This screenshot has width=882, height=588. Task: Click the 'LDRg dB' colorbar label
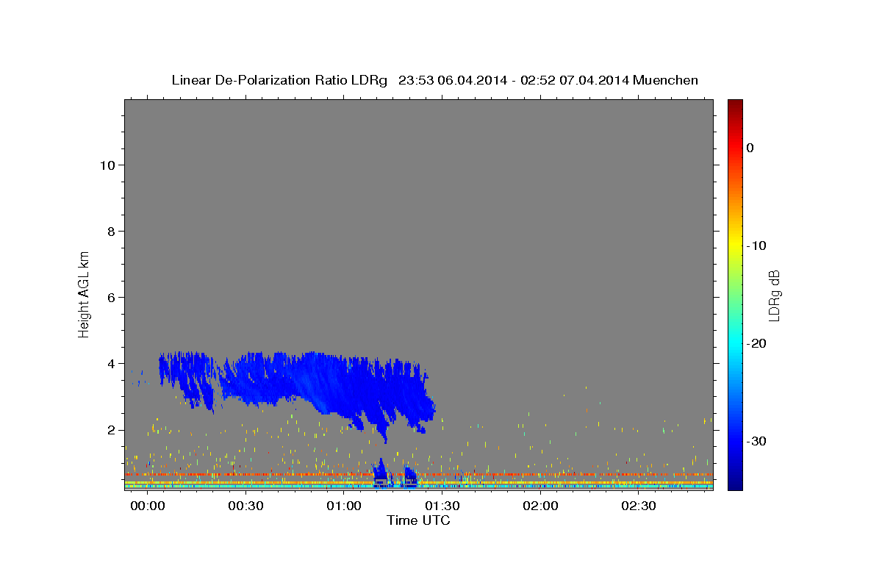[x=773, y=295]
